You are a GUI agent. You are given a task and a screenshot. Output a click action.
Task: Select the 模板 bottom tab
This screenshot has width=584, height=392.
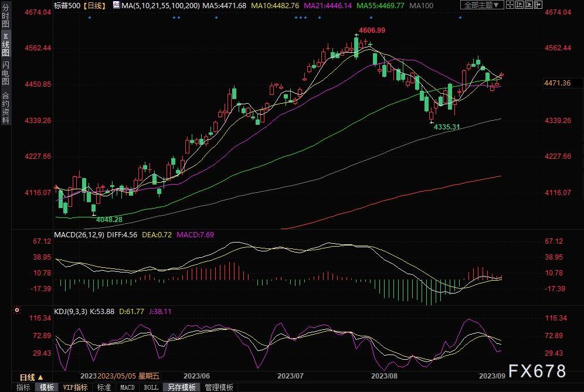pyautogui.click(x=46, y=387)
